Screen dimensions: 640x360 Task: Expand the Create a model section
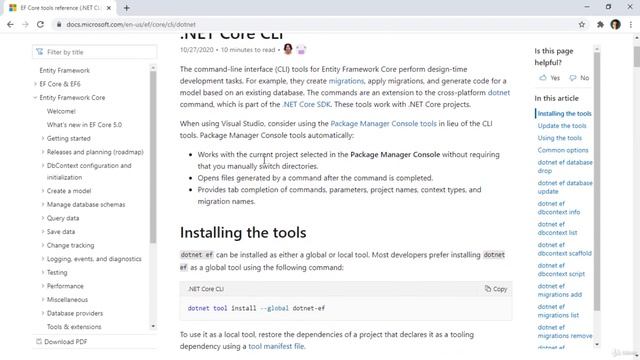tap(42, 191)
